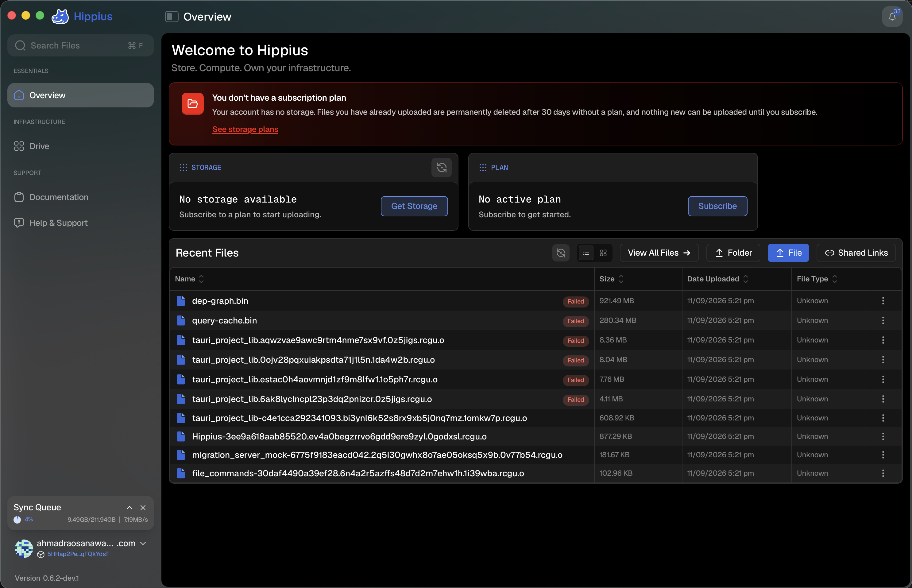Click the cube icon beside the wallet address
The width and height of the screenshot is (912, 588).
pos(41,555)
